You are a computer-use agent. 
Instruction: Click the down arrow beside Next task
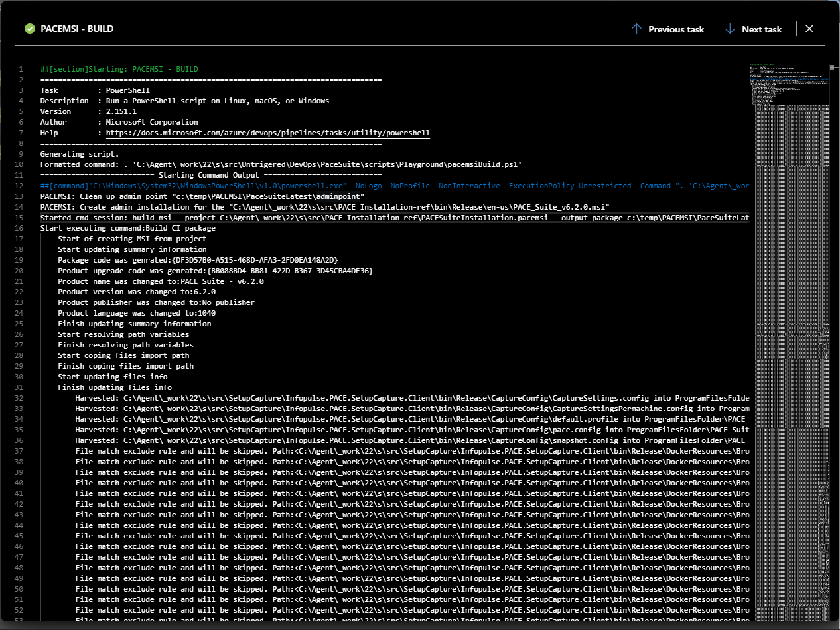(x=730, y=29)
